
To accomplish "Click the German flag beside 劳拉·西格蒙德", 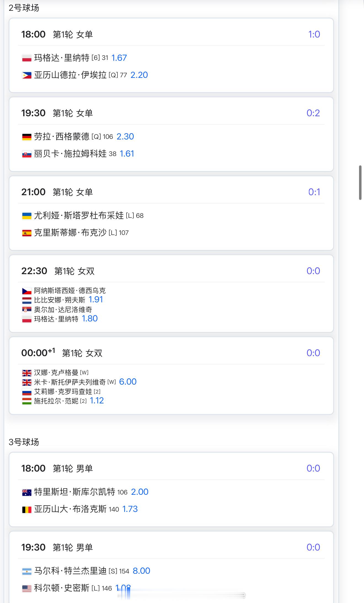I will pos(27,137).
